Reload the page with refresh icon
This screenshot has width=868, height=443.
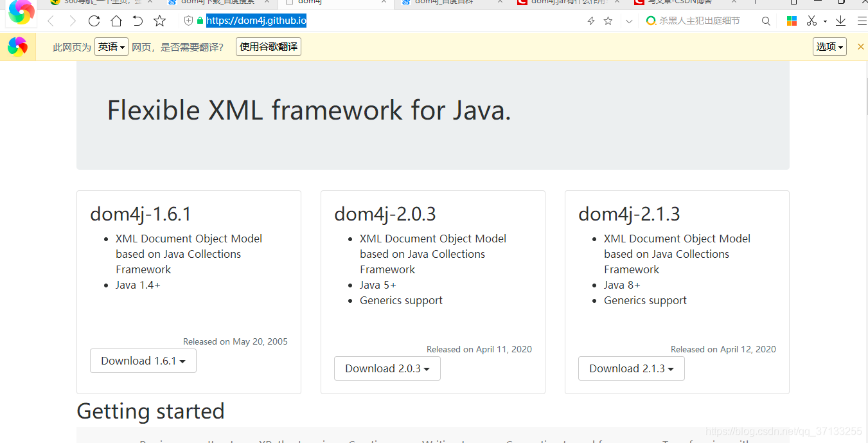pyautogui.click(x=94, y=21)
